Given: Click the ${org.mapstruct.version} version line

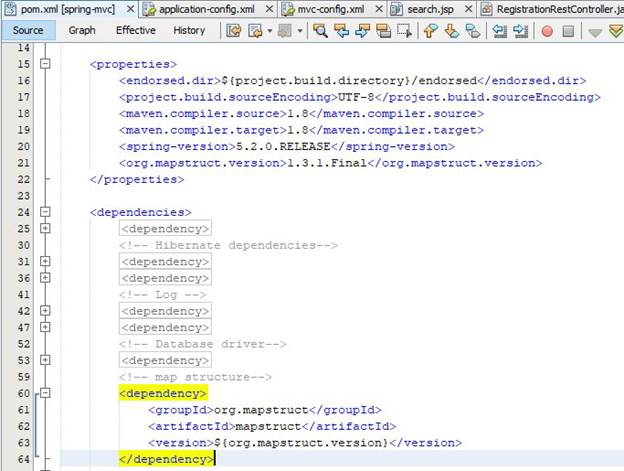Looking at the screenshot, I should 305,443.
